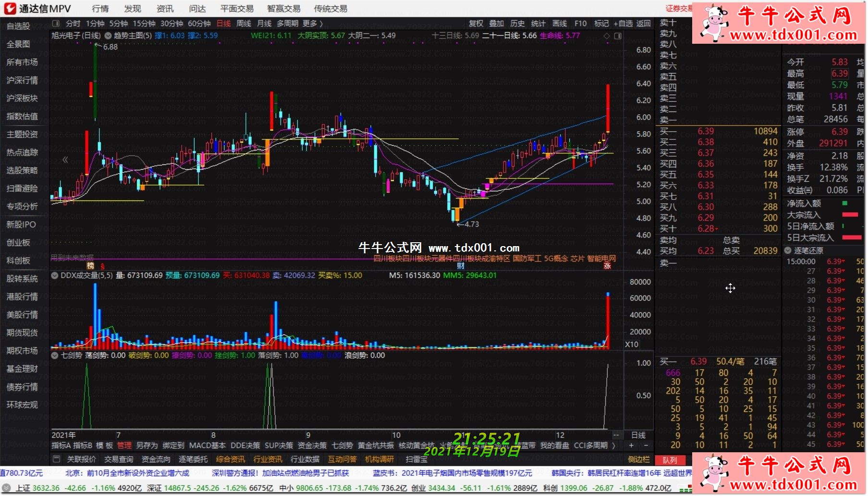Click the 通达信MPV logo icon
Screen dimensions: 868x496
(x=10, y=8)
